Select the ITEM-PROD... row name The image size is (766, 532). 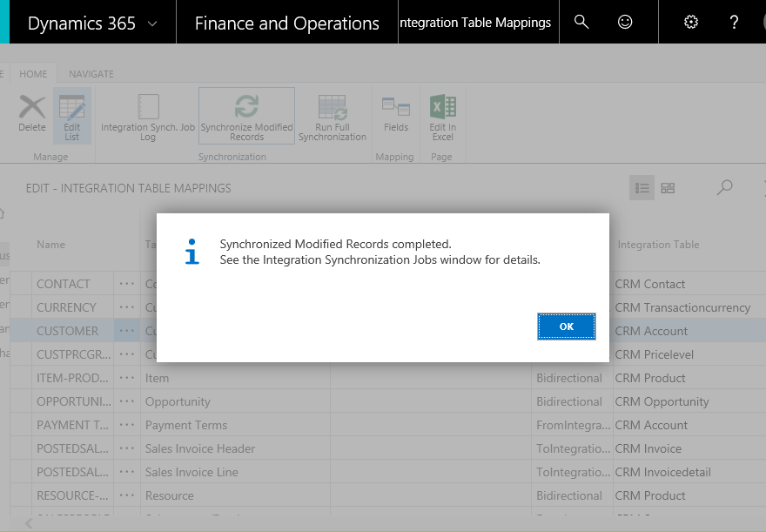pyautogui.click(x=73, y=378)
